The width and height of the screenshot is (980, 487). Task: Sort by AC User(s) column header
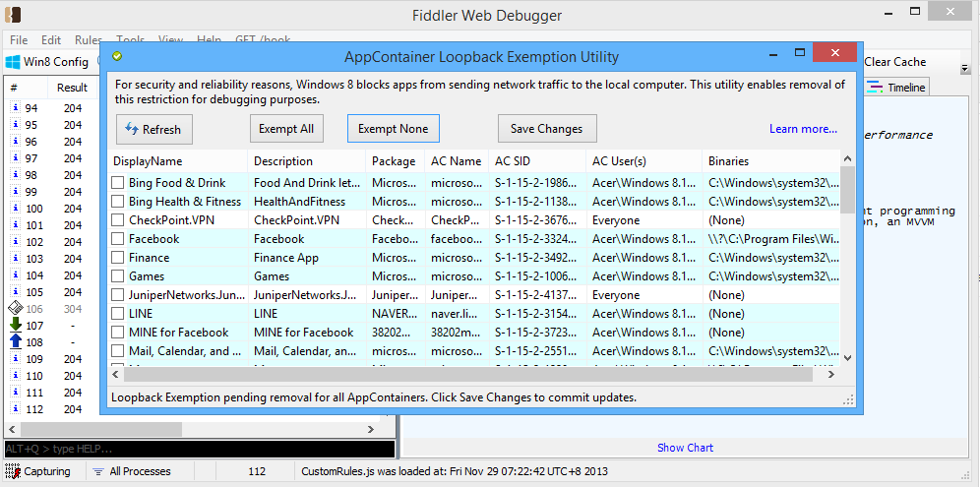click(x=644, y=161)
